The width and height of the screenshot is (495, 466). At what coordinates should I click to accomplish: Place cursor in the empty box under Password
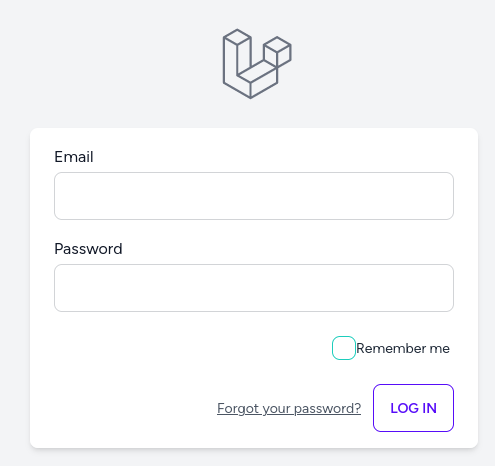[x=254, y=288]
